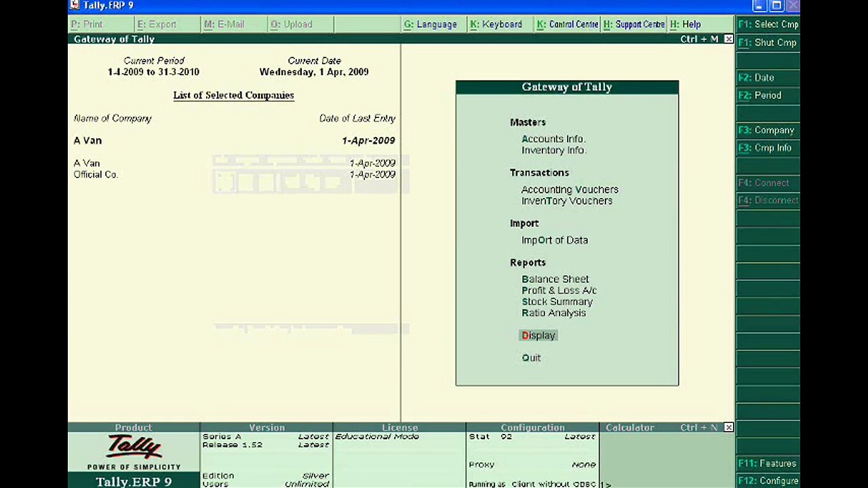The width and height of the screenshot is (868, 488).
Task: Open Inventory Info. under Masters
Action: click(x=553, y=150)
